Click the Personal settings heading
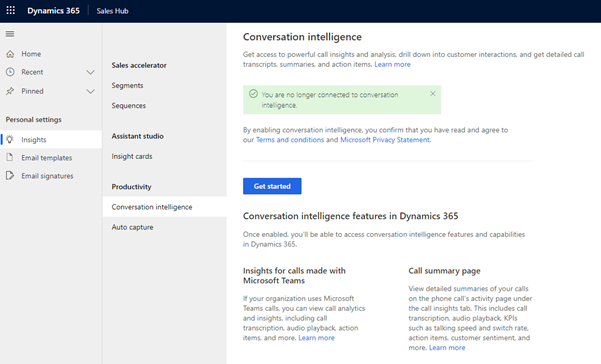This screenshot has height=364, width=601. pyautogui.click(x=33, y=120)
